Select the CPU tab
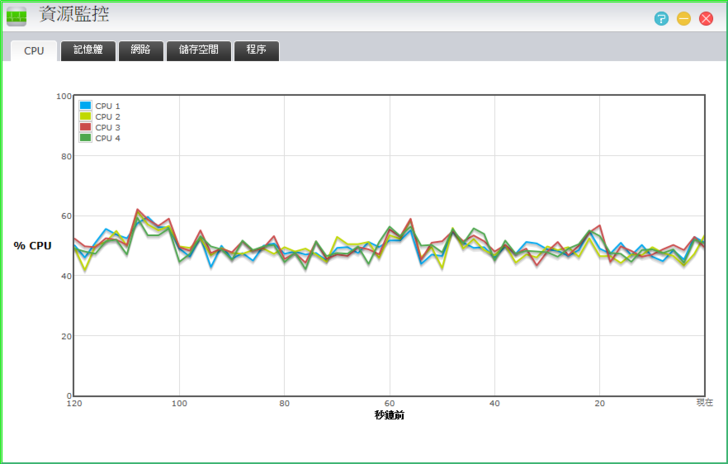The width and height of the screenshot is (728, 464). click(x=34, y=50)
